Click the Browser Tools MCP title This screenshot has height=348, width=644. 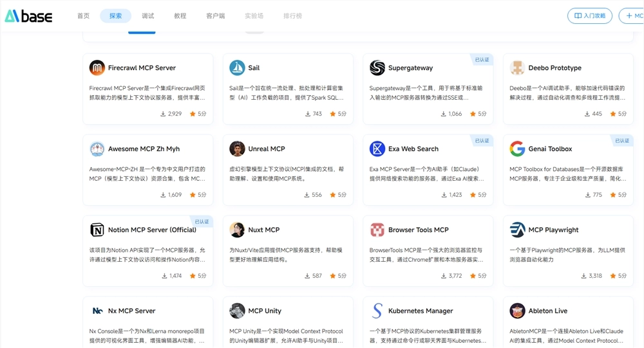click(418, 230)
